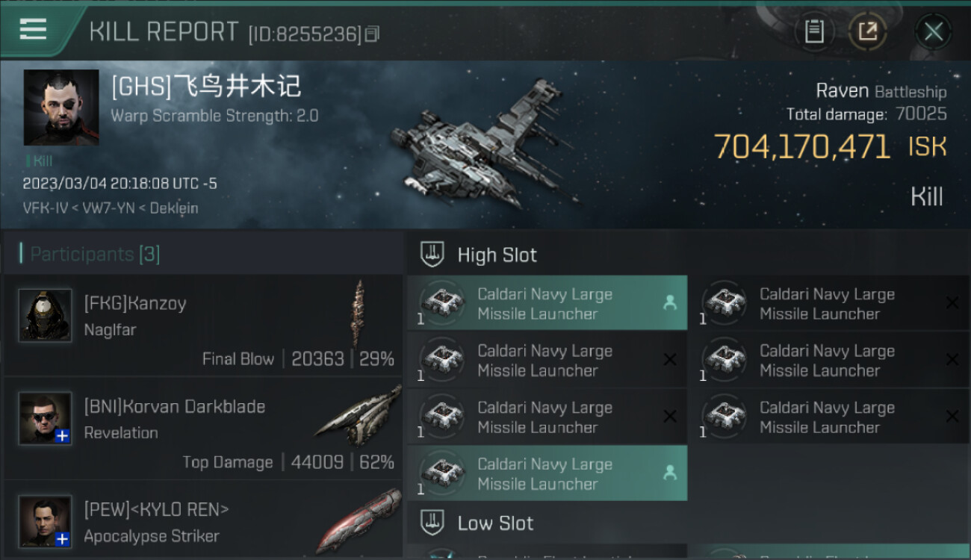Select the Apocalypse Striker ship icon
The height and width of the screenshot is (560, 971).
[359, 520]
